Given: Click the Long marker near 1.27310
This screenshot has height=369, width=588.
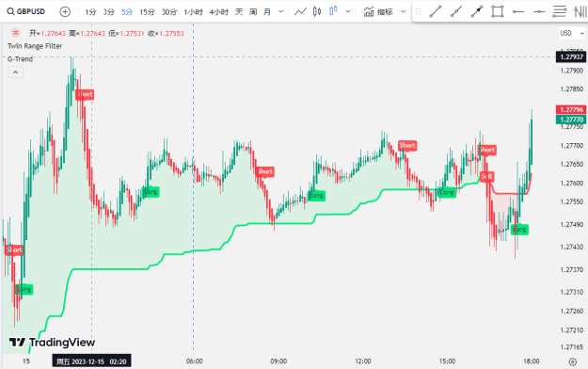Looking at the screenshot, I should (x=24, y=289).
